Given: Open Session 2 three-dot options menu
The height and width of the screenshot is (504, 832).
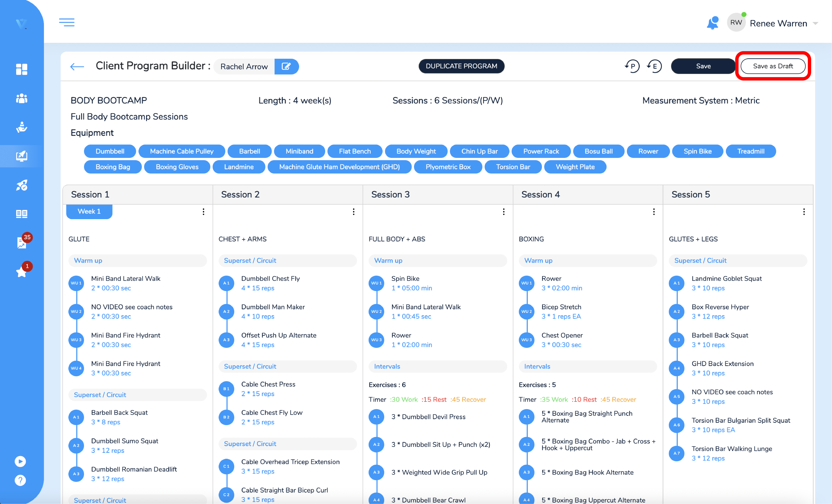Looking at the screenshot, I should (353, 212).
